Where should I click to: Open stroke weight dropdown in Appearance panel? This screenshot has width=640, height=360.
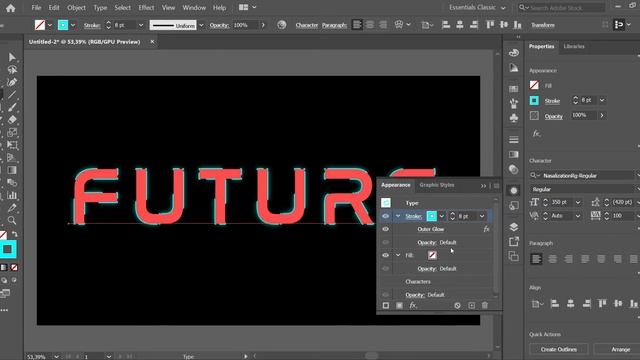[x=482, y=216]
